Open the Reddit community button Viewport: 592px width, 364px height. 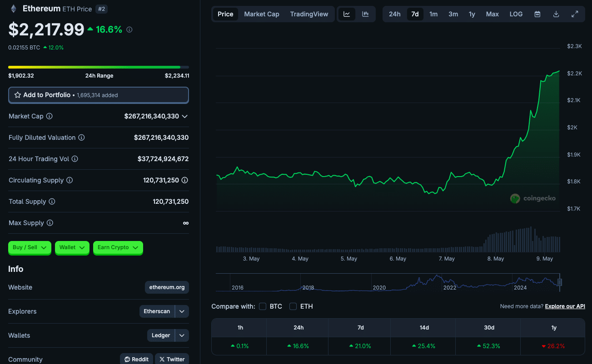coord(137,359)
